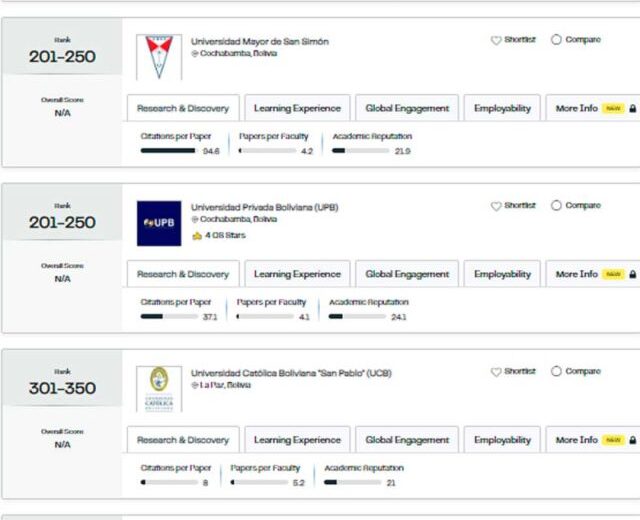
Task: Select Compare radio for Universidad Católica Boliviana
Action: (556, 371)
